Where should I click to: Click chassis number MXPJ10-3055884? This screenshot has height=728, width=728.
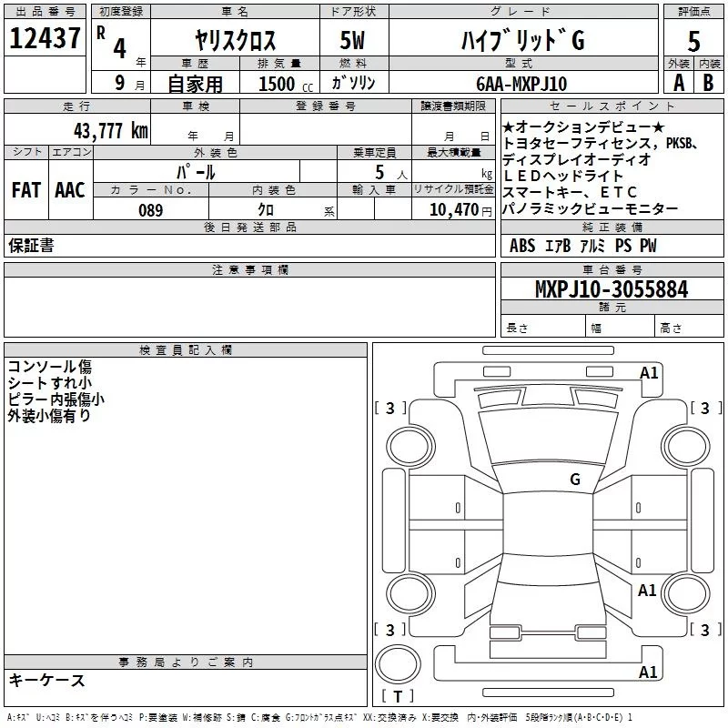pos(612,289)
